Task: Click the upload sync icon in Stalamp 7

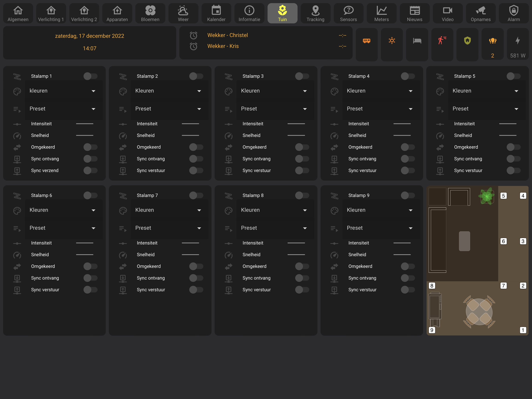Action: 123,290
